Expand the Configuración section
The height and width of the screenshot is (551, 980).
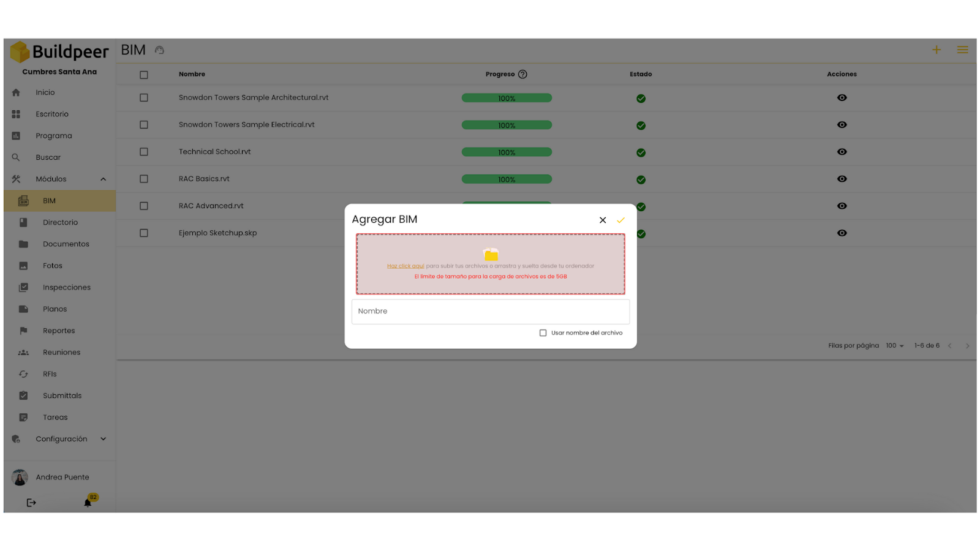[103, 439]
